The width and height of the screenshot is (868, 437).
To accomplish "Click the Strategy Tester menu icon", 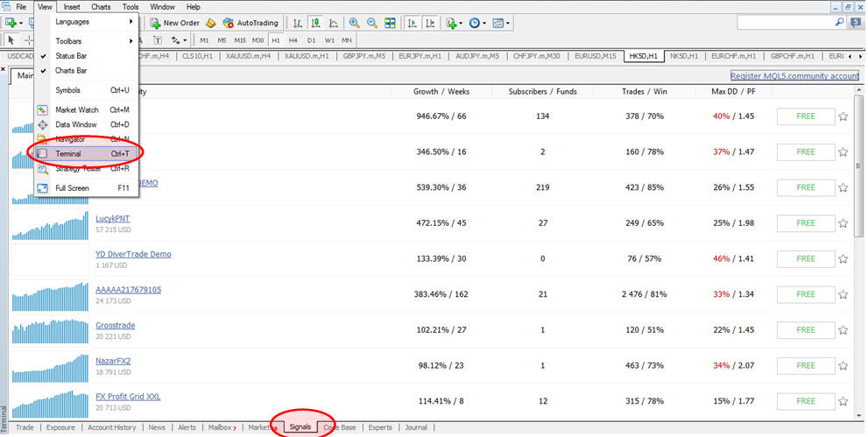I will [43, 169].
